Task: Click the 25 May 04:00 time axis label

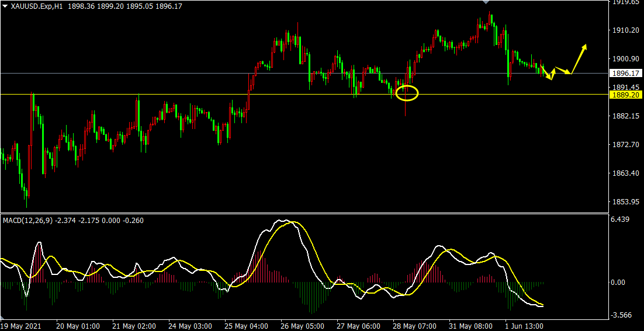Action: [247, 326]
